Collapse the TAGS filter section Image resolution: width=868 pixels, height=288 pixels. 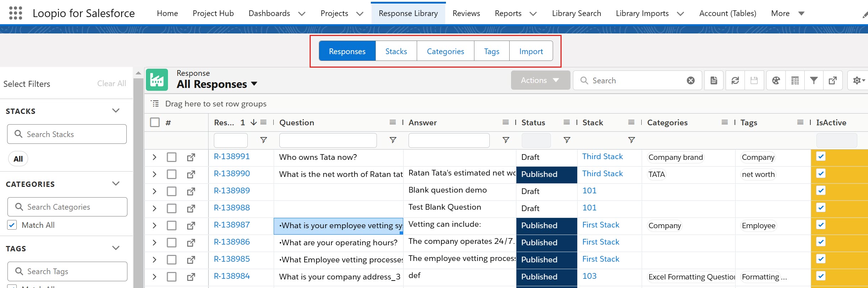pos(116,248)
